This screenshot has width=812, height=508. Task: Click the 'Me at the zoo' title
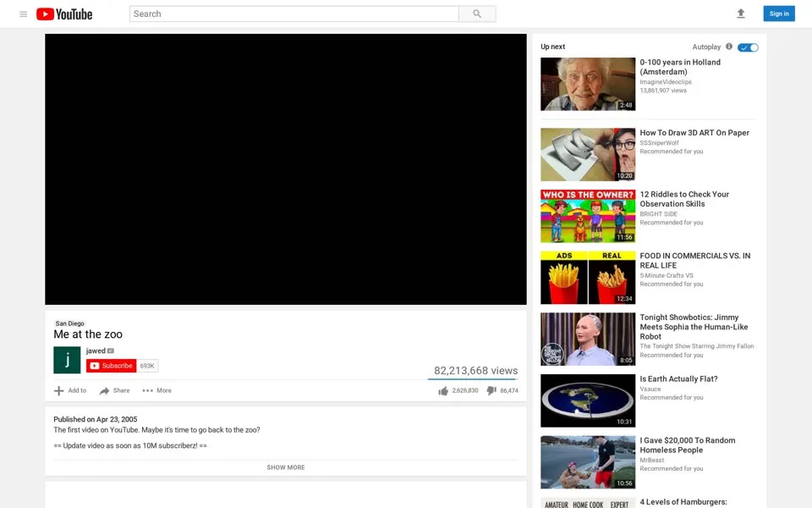coord(88,334)
